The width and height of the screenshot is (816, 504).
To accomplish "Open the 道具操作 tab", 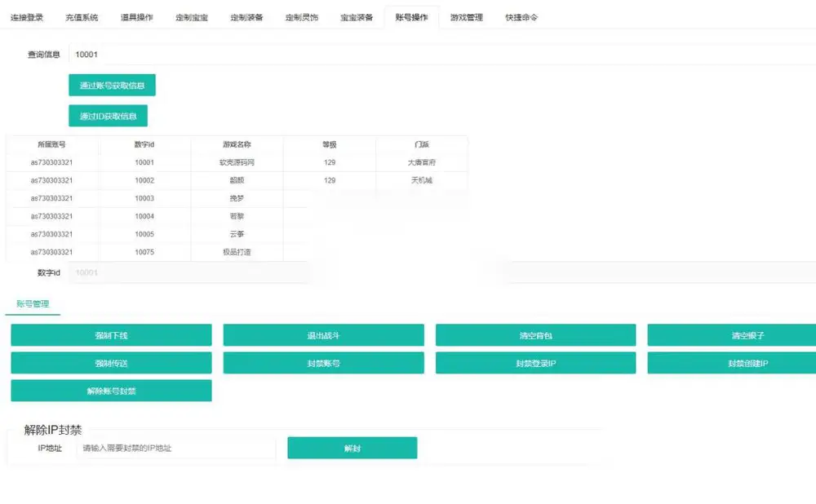I will point(137,17).
